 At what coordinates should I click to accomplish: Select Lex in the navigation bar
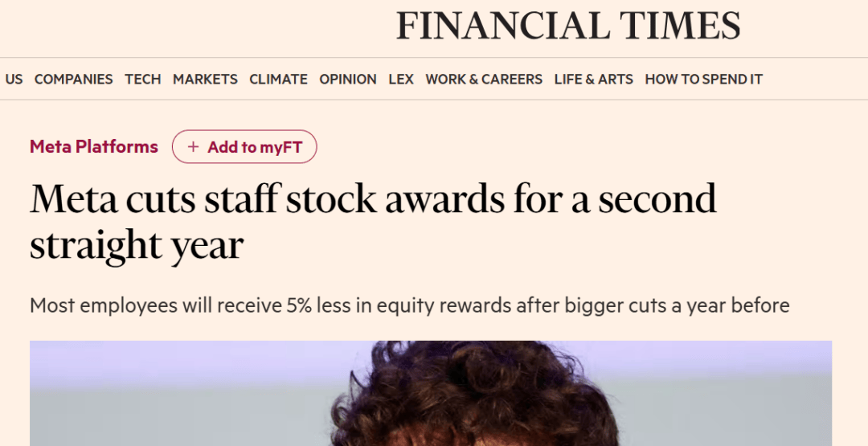pyautogui.click(x=401, y=79)
